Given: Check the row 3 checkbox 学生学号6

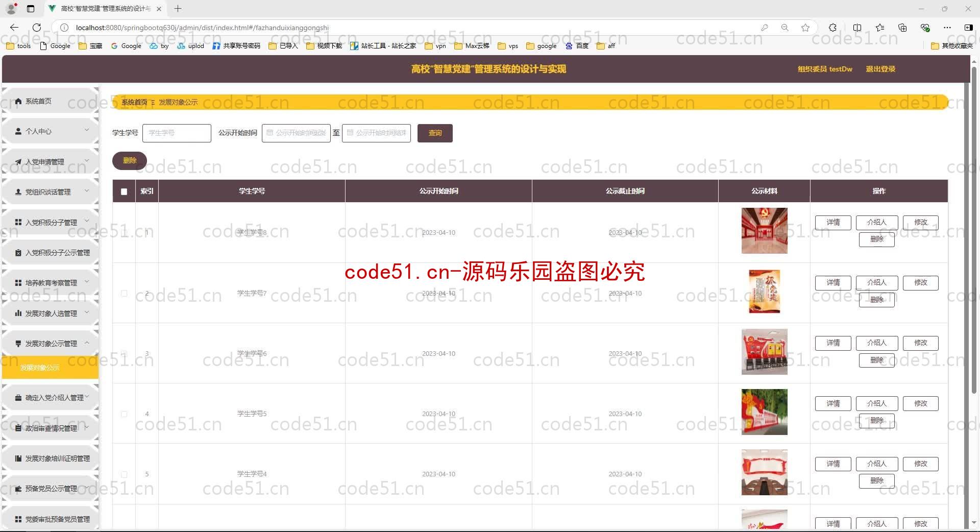Looking at the screenshot, I should (x=124, y=353).
